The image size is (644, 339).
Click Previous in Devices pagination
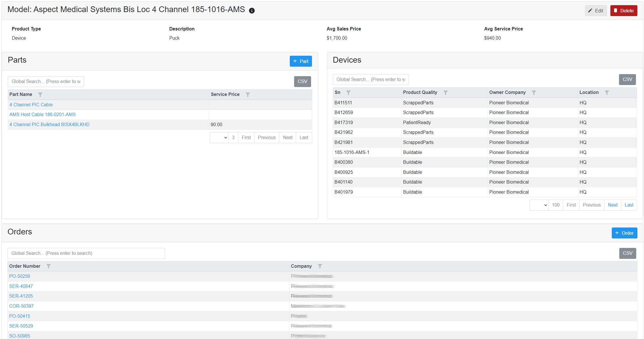592,205
